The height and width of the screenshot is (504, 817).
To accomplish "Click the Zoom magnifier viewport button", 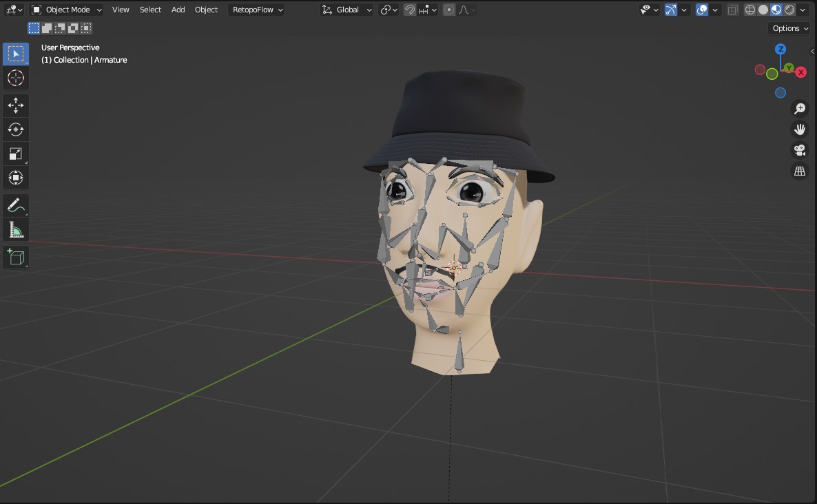I will coord(799,108).
